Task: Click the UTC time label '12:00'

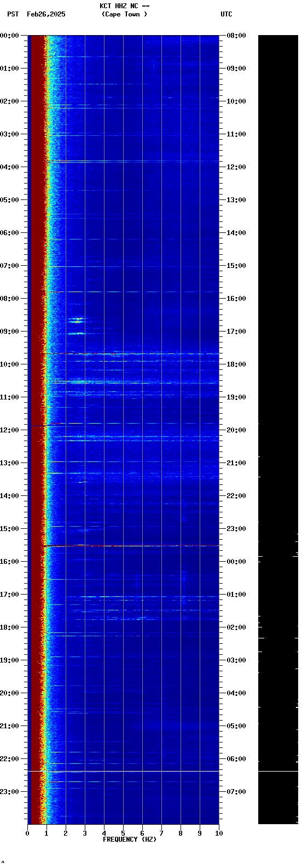Action: tap(236, 167)
